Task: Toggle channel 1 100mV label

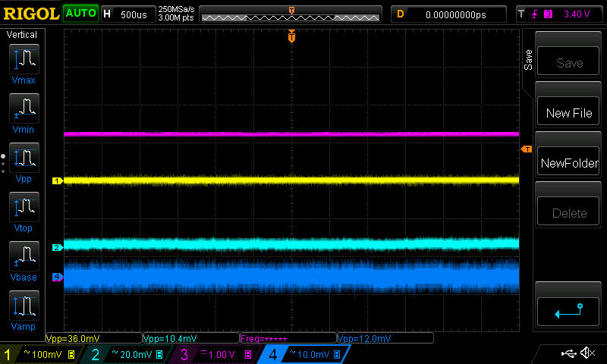Action: 42,354
